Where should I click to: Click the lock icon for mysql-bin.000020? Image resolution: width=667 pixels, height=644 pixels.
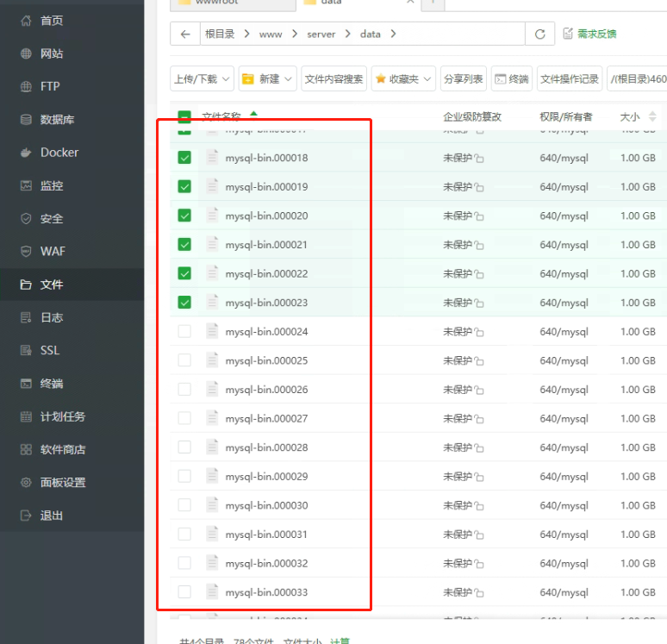[479, 216]
